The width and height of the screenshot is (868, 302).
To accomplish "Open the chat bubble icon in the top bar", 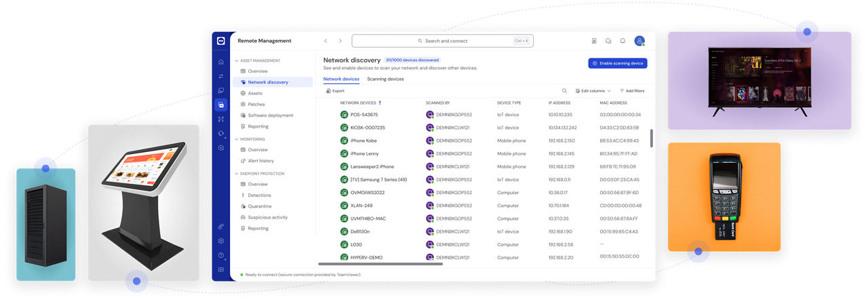I will coord(608,41).
